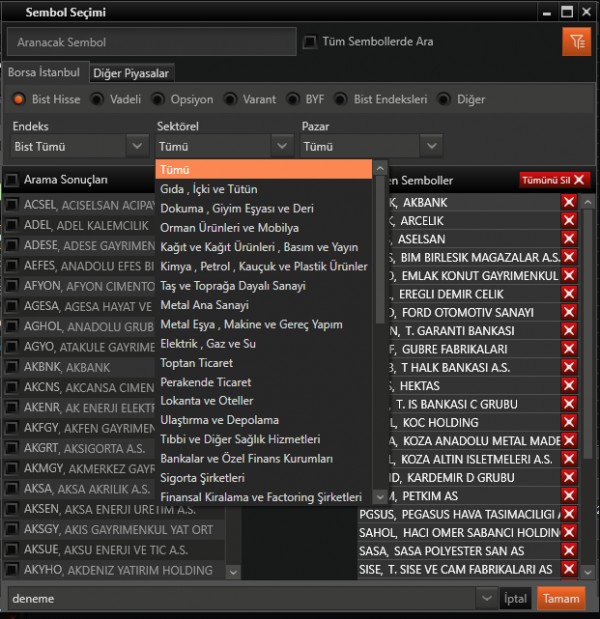The width and height of the screenshot is (600, 619).
Task: Tick the ACSEL row checkbox
Action: 11,204
